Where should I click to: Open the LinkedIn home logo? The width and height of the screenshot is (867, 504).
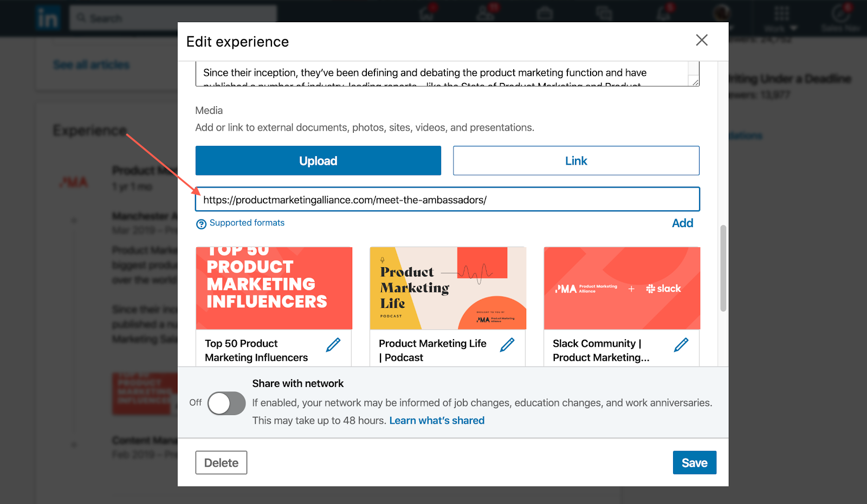coord(48,18)
